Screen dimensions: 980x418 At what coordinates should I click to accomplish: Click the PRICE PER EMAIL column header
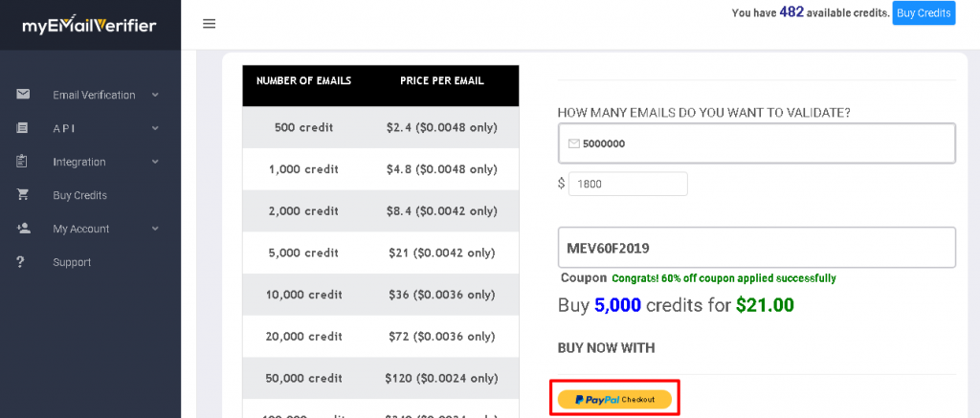(442, 80)
